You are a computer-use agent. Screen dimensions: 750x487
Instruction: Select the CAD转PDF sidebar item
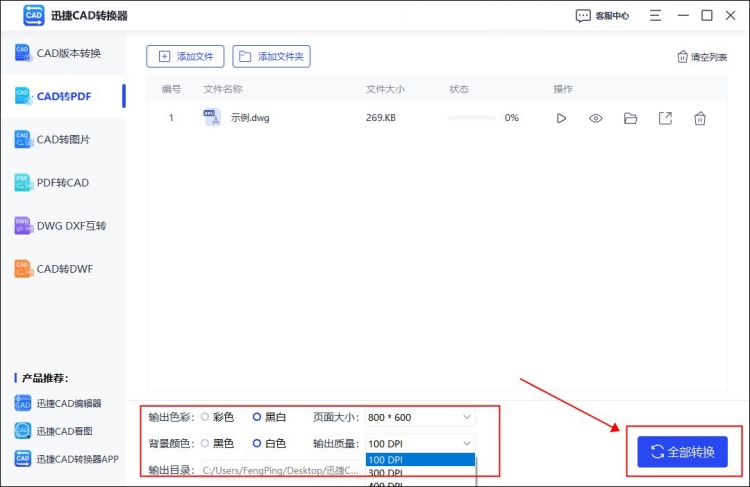point(63,96)
